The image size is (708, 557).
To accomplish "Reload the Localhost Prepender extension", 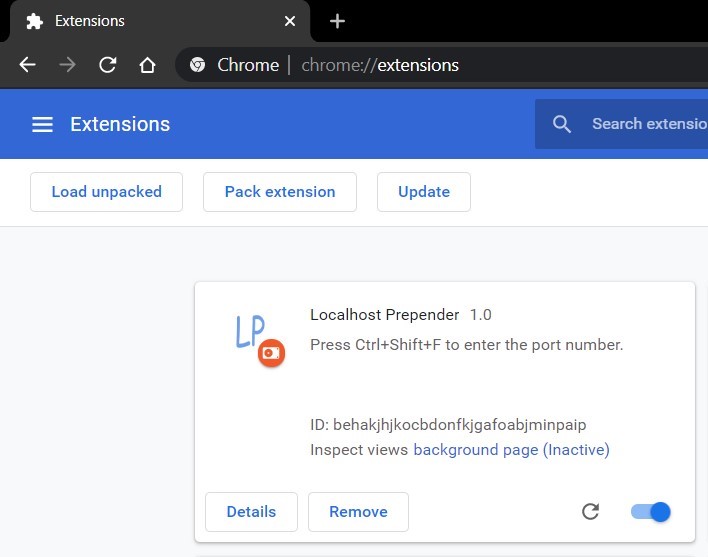I will coord(590,511).
